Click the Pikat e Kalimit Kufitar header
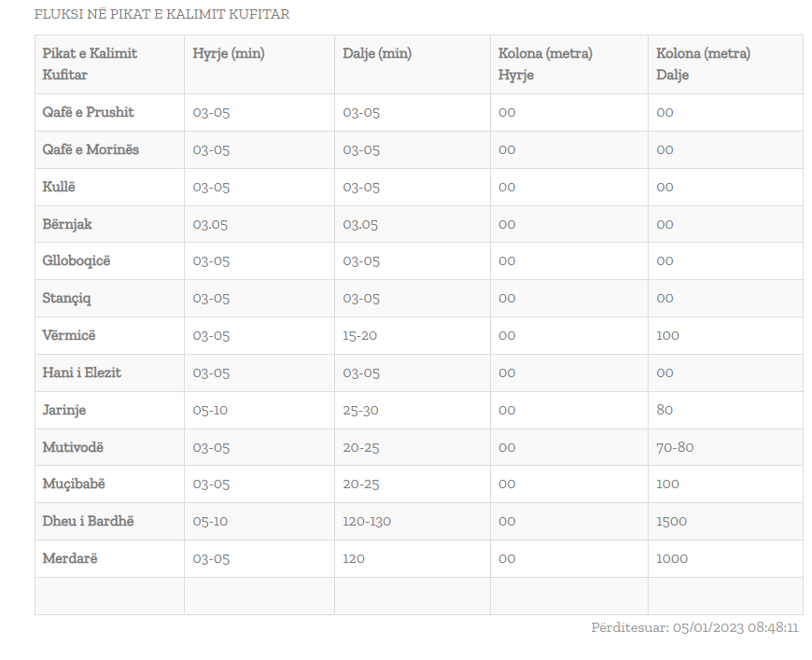This screenshot has width=812, height=660. click(x=90, y=64)
